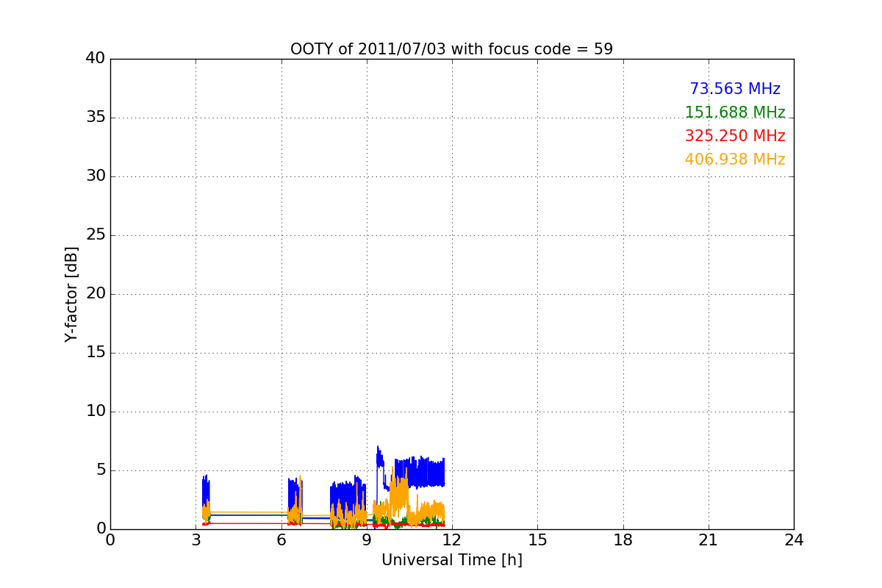This screenshot has height=588, width=882.
Task: Click the x-axis tick label 9
Action: point(367,539)
